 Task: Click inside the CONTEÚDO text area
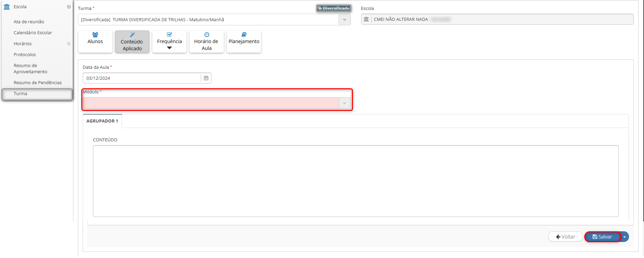tap(356, 181)
